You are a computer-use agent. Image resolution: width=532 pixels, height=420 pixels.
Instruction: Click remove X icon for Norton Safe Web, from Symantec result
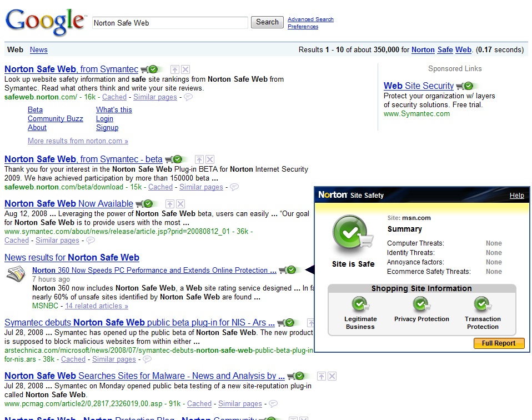[185, 69]
